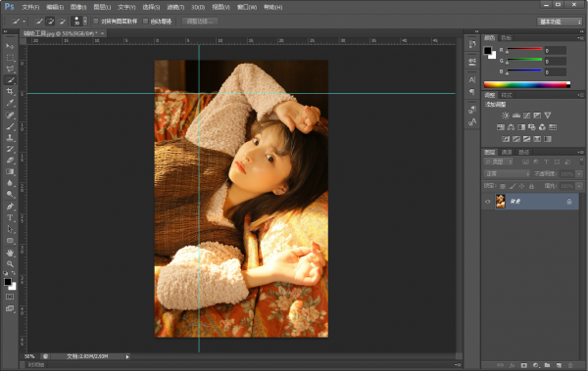The image size is (588, 371).
Task: Select the Rectangle shape tool
Action: [x=10, y=241]
